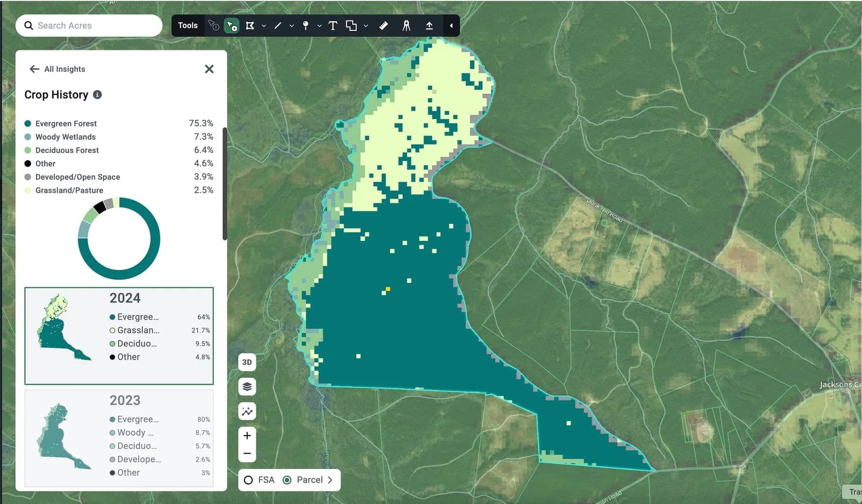Activate the ruler measurement tool

tap(383, 26)
